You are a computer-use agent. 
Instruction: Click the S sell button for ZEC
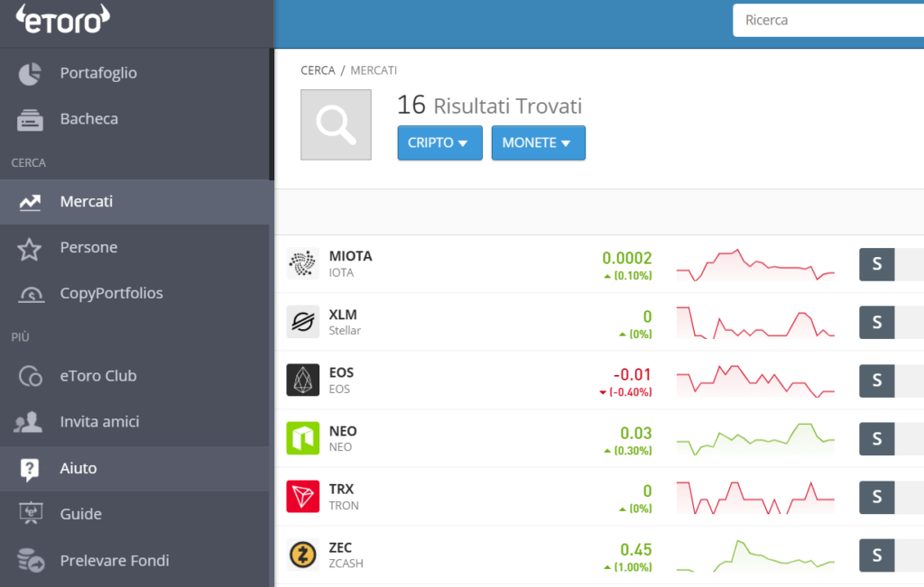[877, 555]
